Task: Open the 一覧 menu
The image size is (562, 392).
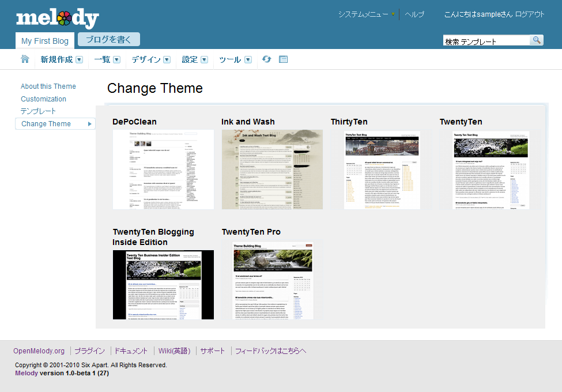Action: (x=102, y=59)
